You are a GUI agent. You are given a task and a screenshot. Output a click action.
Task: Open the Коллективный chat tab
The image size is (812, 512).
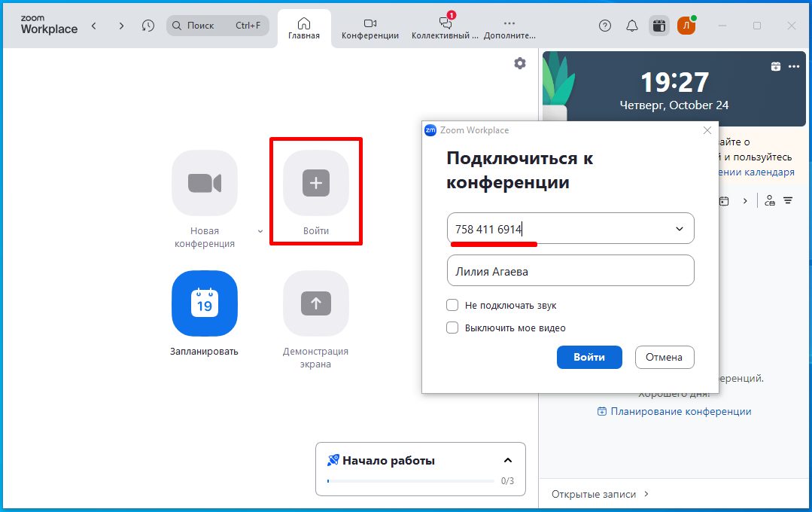[x=445, y=29]
